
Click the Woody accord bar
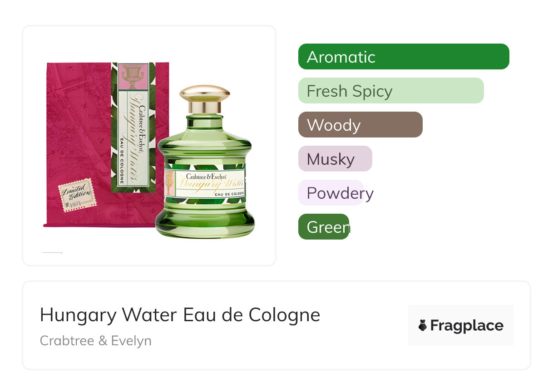pos(360,125)
